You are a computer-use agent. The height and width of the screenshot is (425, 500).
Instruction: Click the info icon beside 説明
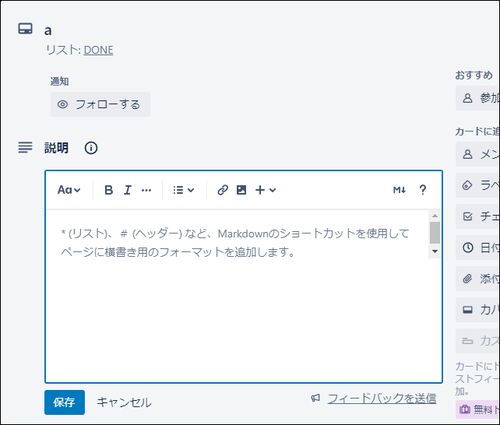pos(91,148)
